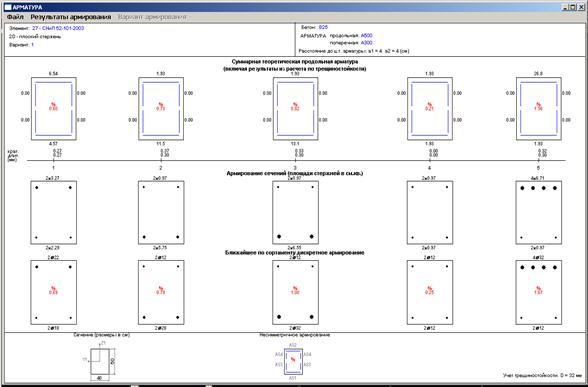Close the АРМАТУРА window
The image size is (588, 387).
tap(580, 7)
